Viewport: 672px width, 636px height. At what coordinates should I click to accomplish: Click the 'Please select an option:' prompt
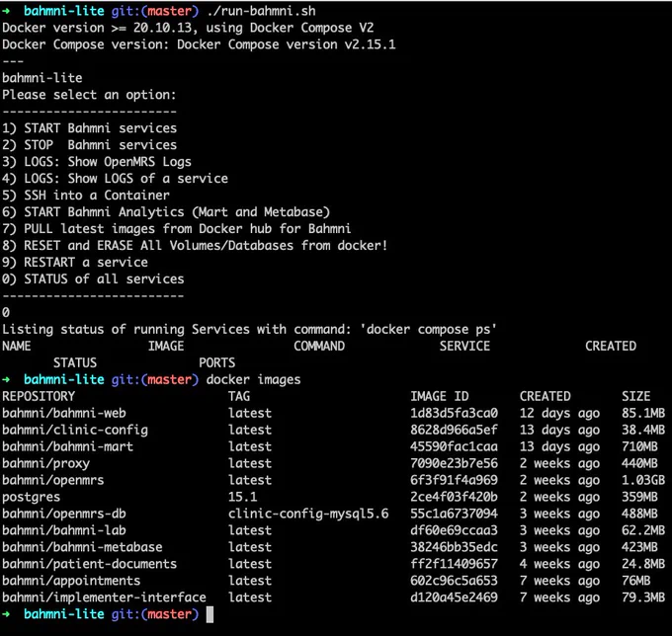click(x=89, y=95)
